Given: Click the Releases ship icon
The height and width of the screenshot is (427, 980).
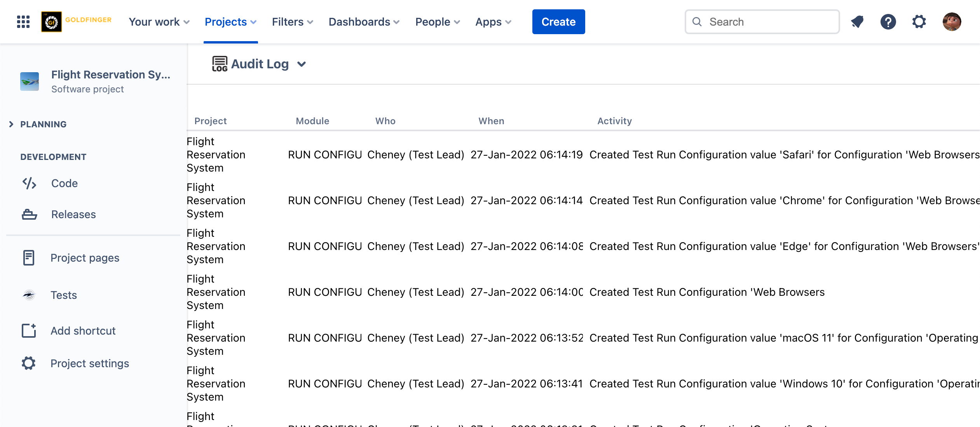Looking at the screenshot, I should click(29, 214).
